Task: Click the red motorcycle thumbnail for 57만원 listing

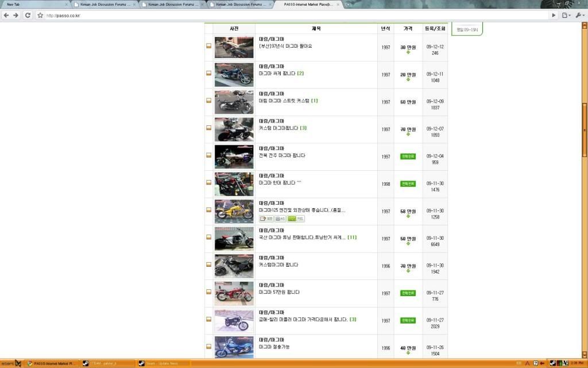Action: click(234, 293)
